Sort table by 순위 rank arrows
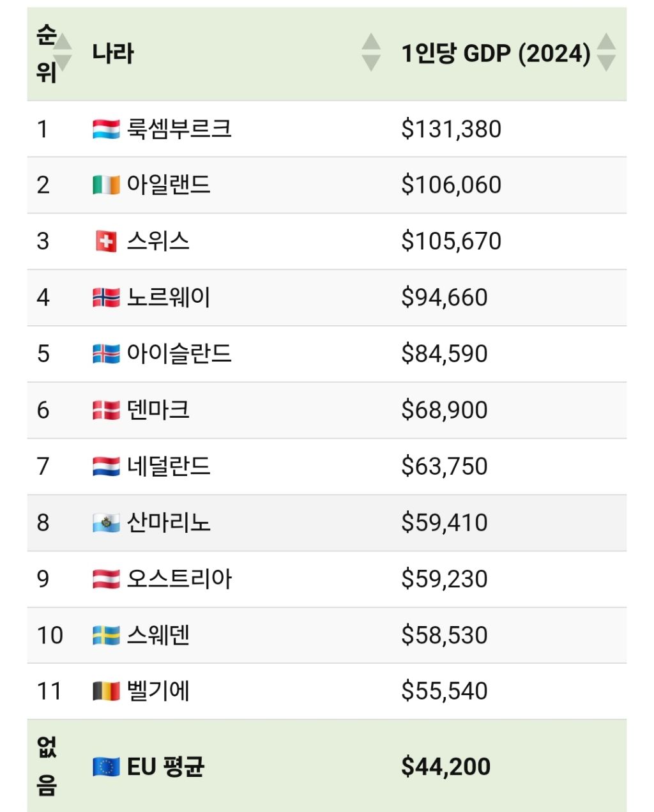 click(x=63, y=52)
